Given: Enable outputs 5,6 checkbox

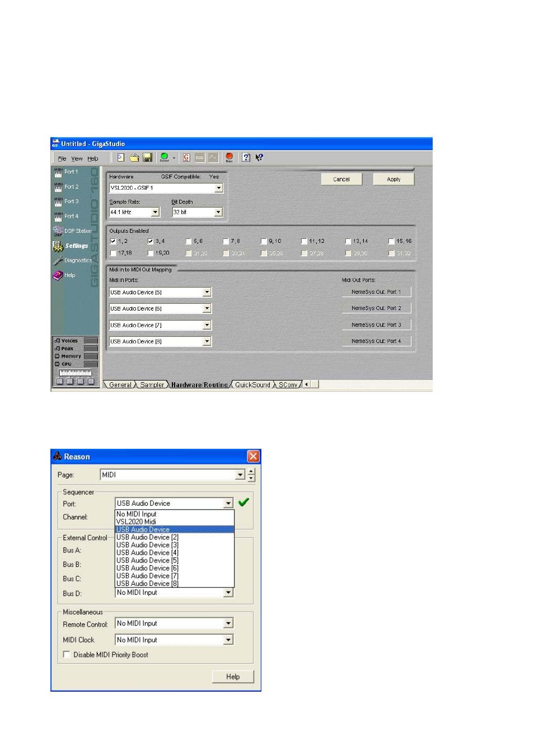Looking at the screenshot, I should [x=189, y=242].
